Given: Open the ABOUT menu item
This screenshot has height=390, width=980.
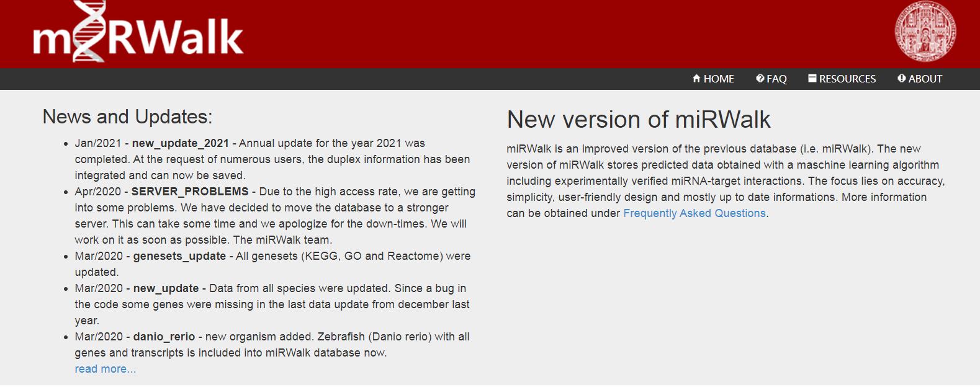Looking at the screenshot, I should click(925, 79).
